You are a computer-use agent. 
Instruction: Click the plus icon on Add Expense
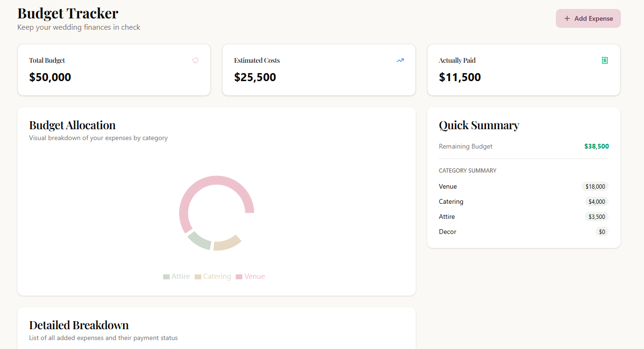pos(567,18)
